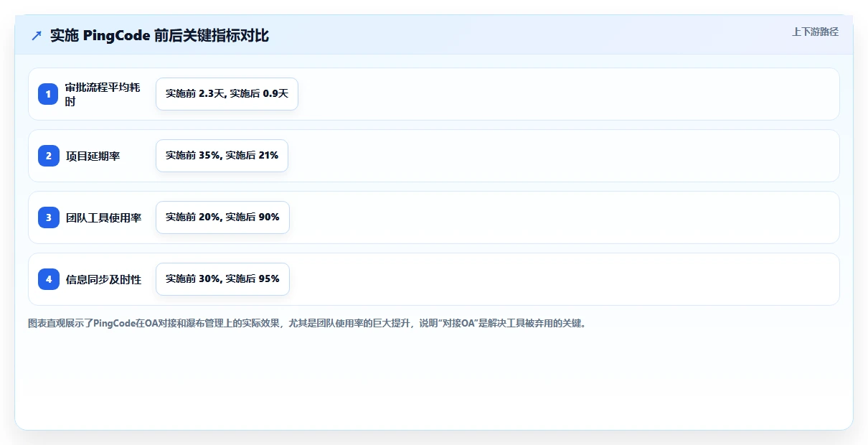This screenshot has width=868, height=445.
Task: Click the 信息同步及时性 label
Action: 103,279
